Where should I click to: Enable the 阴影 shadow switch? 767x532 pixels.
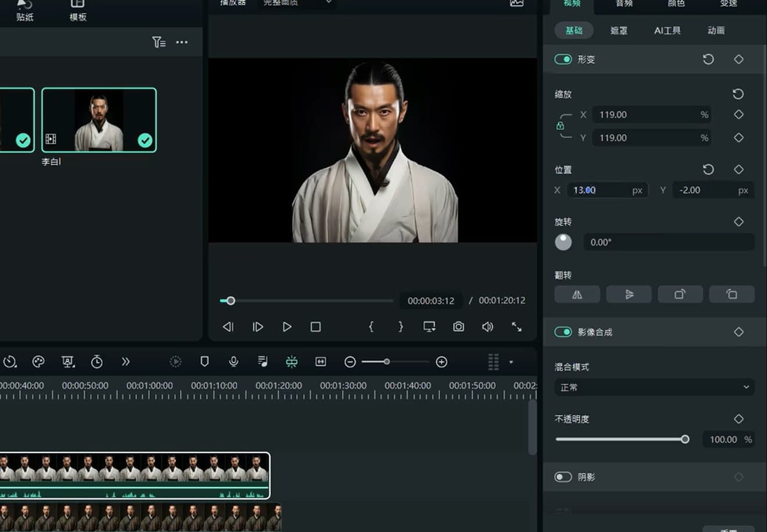563,477
